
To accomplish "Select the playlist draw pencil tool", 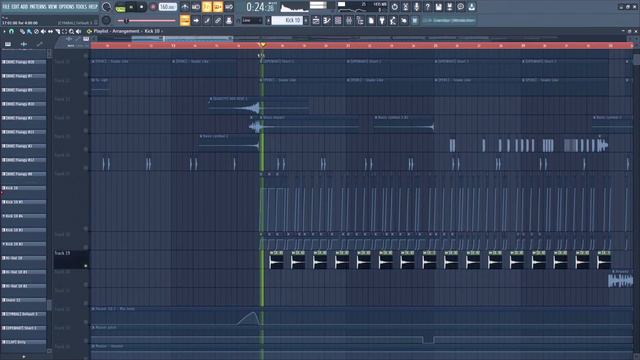I will coord(22,31).
